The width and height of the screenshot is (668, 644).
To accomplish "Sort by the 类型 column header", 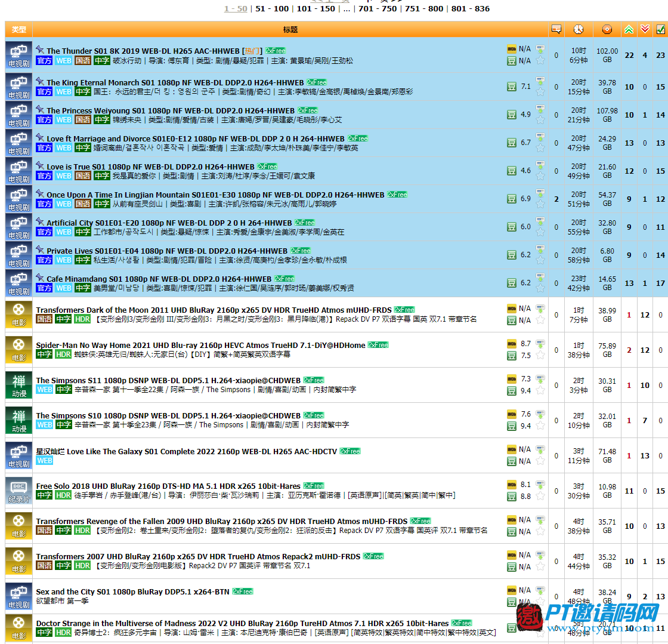I will [18, 30].
